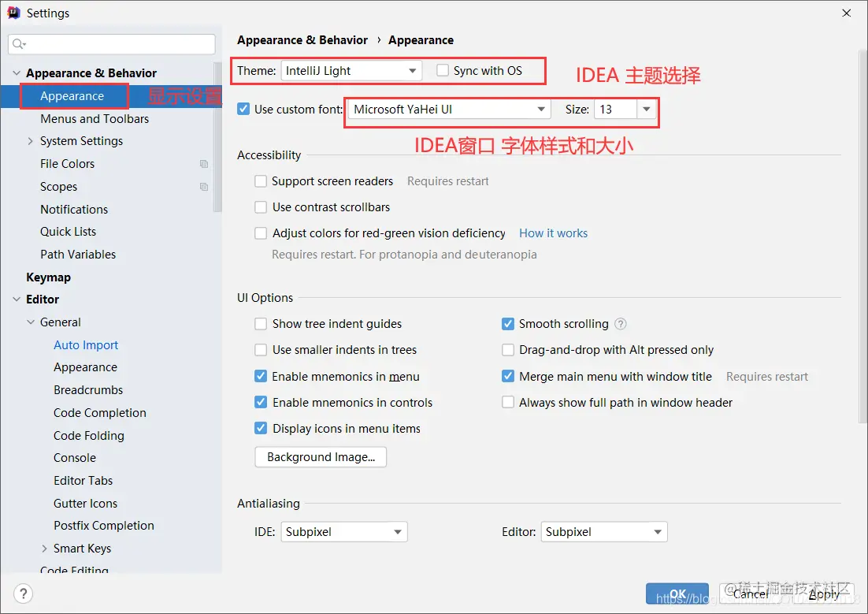Click the OK button
Screen dimensions: 868x614
click(677, 594)
